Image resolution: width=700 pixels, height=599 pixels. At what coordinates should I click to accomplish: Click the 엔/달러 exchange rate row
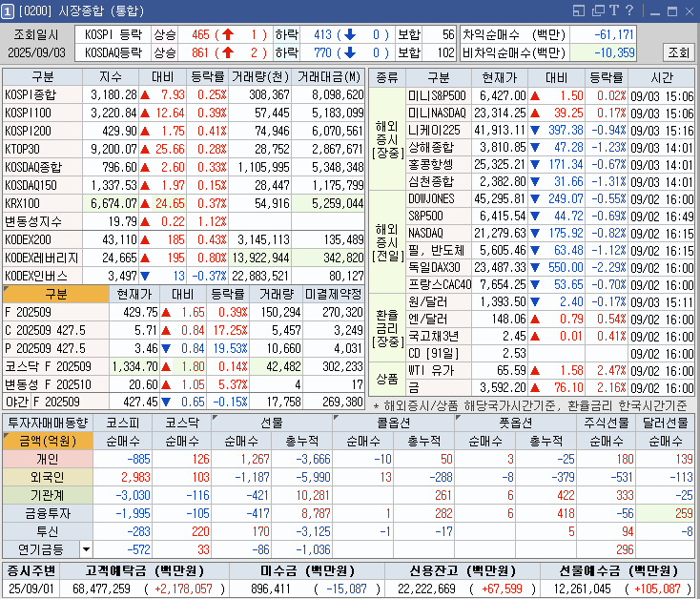(550, 320)
